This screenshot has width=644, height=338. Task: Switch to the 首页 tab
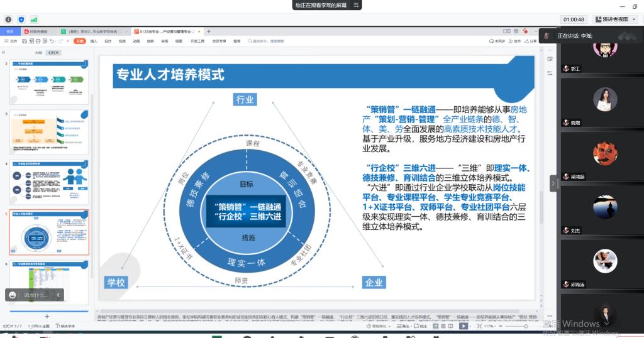[11, 31]
